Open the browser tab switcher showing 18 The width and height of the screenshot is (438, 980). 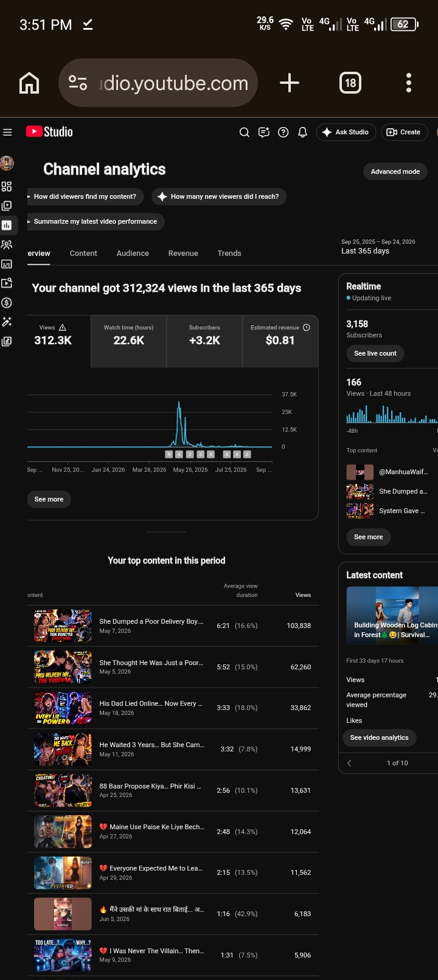coord(350,83)
